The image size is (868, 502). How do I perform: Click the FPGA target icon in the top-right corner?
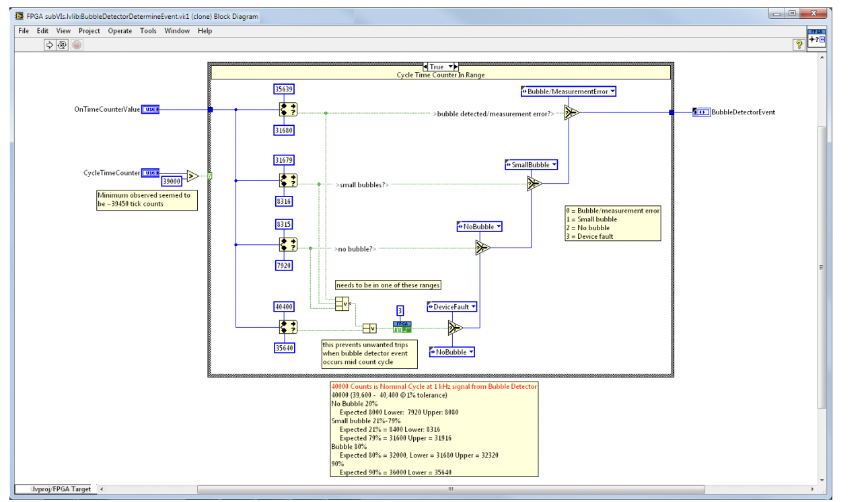pos(817,38)
